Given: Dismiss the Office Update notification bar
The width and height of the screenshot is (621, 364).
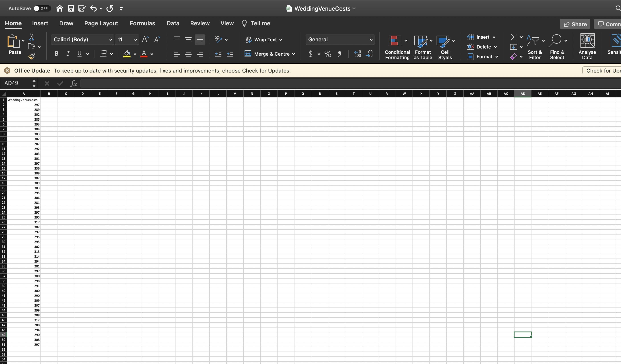Looking at the screenshot, I should 7,71.
